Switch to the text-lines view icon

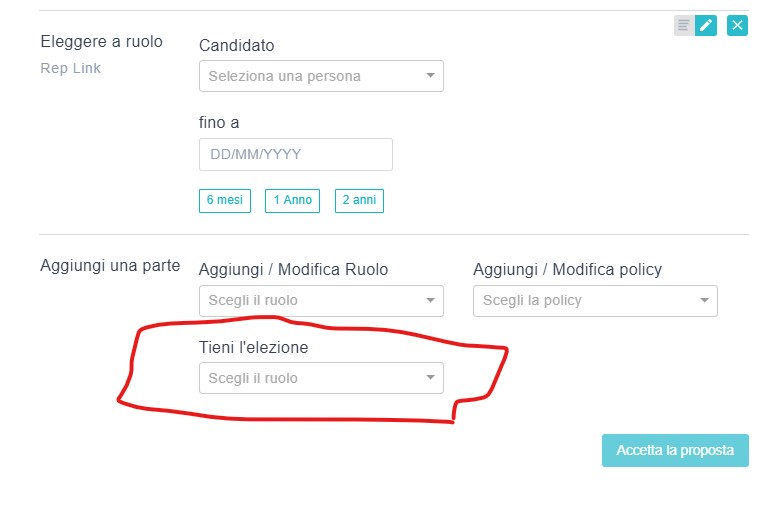coord(684,26)
